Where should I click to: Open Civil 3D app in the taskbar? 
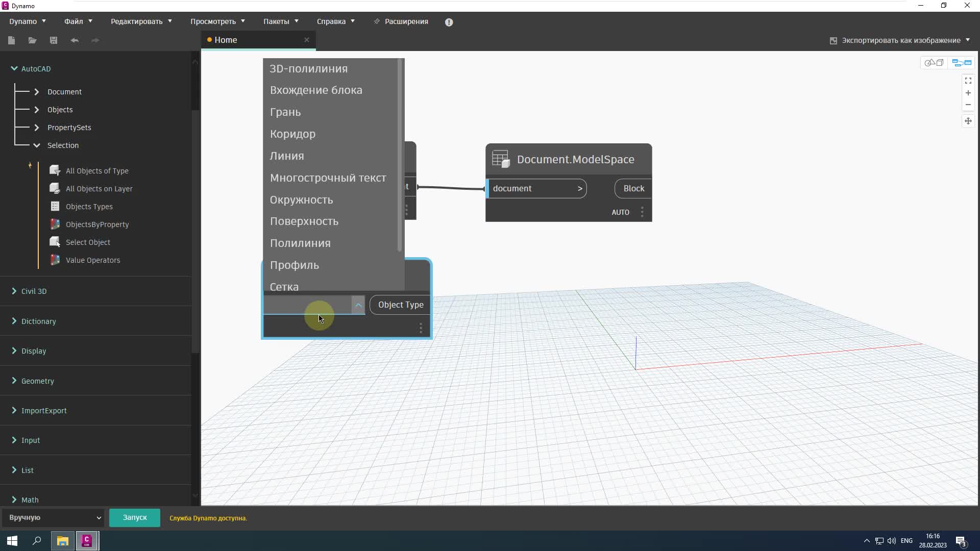click(87, 541)
